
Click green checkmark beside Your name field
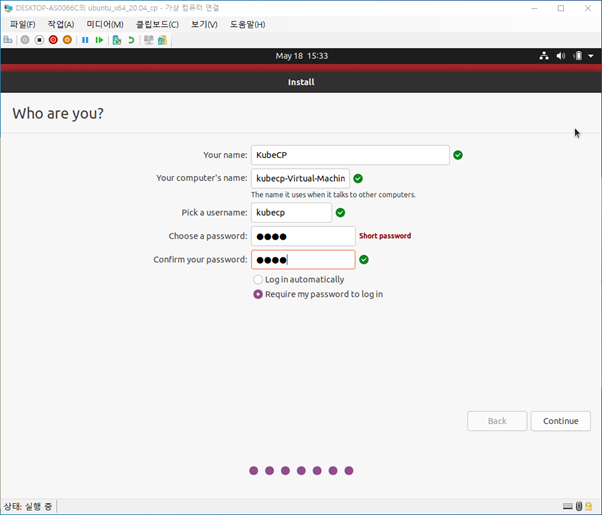(x=458, y=155)
